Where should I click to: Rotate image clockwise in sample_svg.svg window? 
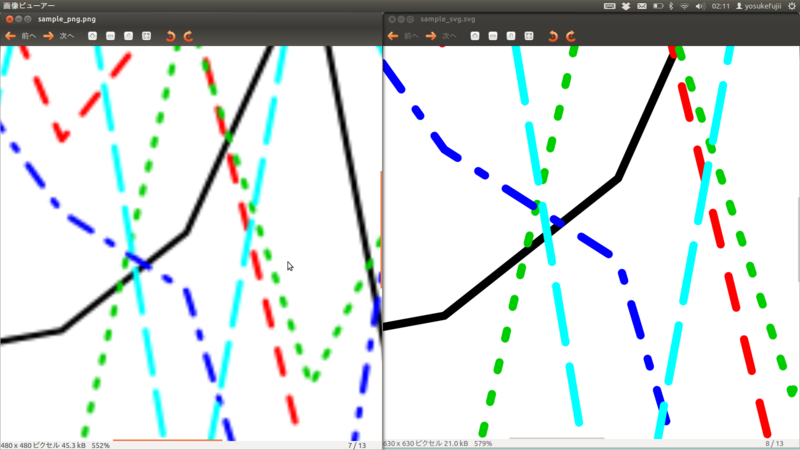coord(571,36)
